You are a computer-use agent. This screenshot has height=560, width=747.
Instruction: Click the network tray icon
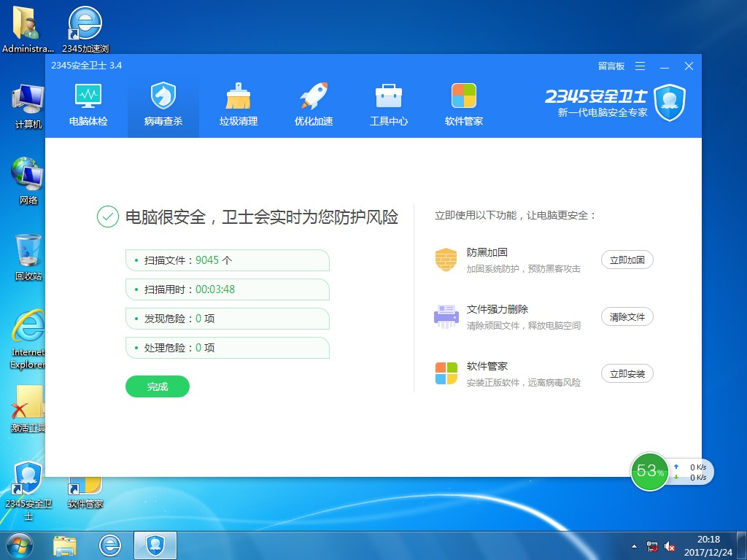pyautogui.click(x=652, y=546)
